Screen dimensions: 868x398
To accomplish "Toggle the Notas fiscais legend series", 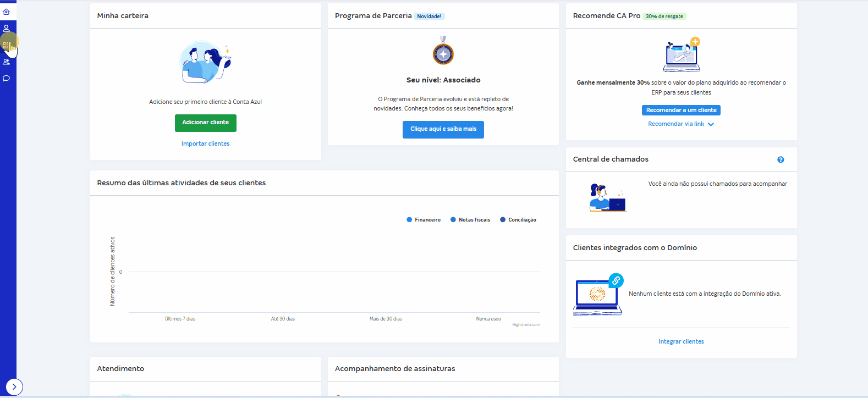I will coord(470,220).
